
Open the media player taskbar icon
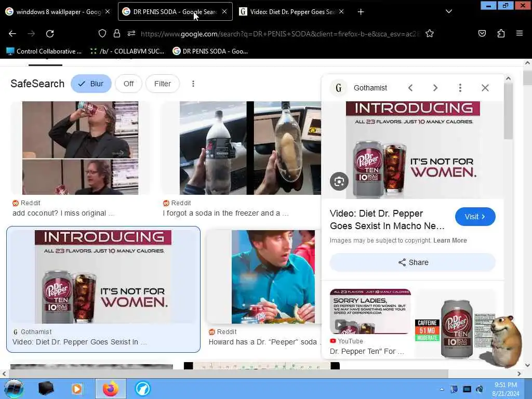click(77, 389)
